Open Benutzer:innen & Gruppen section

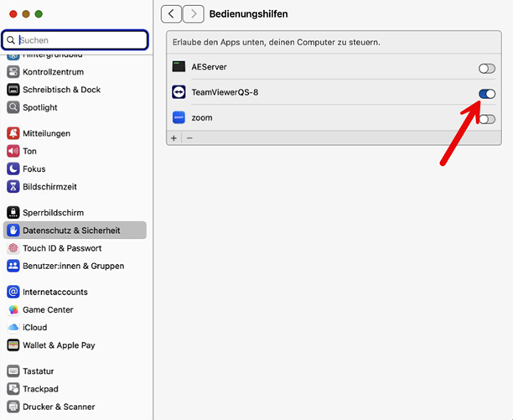[73, 266]
